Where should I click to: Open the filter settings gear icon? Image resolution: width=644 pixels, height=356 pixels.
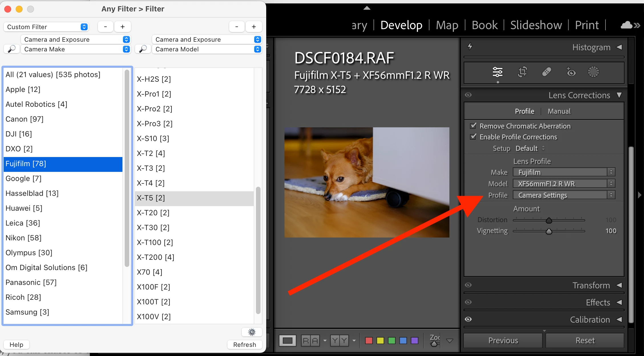point(252,332)
